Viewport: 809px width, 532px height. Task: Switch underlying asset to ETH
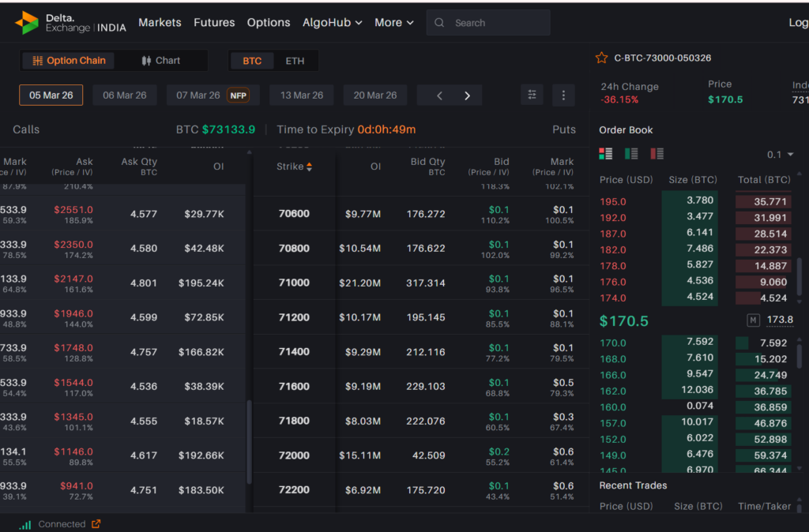295,61
